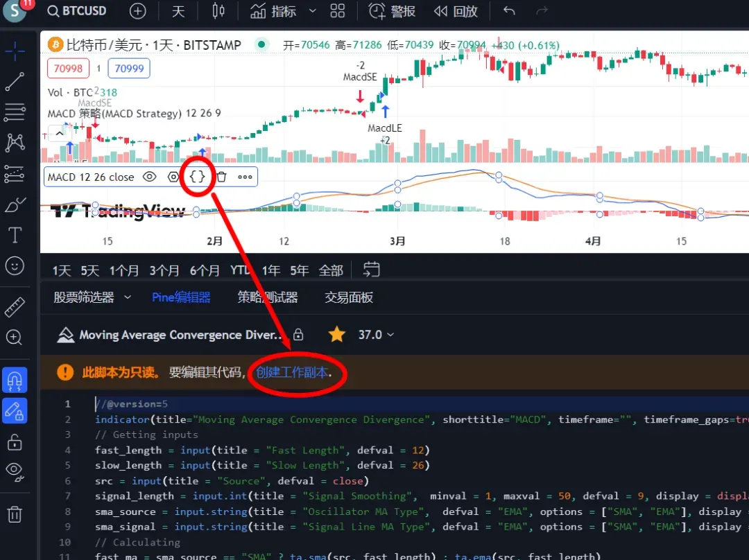This screenshot has height=560, width=749.
Task: Open the 股票筛选器 panel tab
Action: pos(84,297)
